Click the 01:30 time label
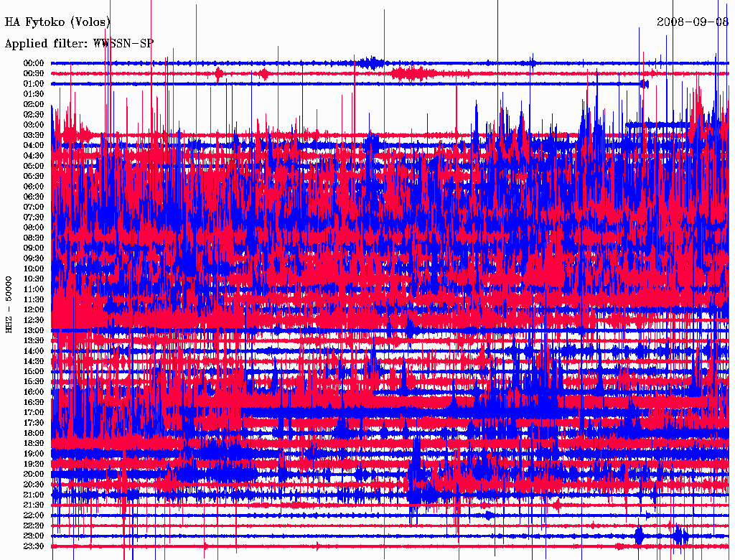The image size is (735, 560). point(34,94)
